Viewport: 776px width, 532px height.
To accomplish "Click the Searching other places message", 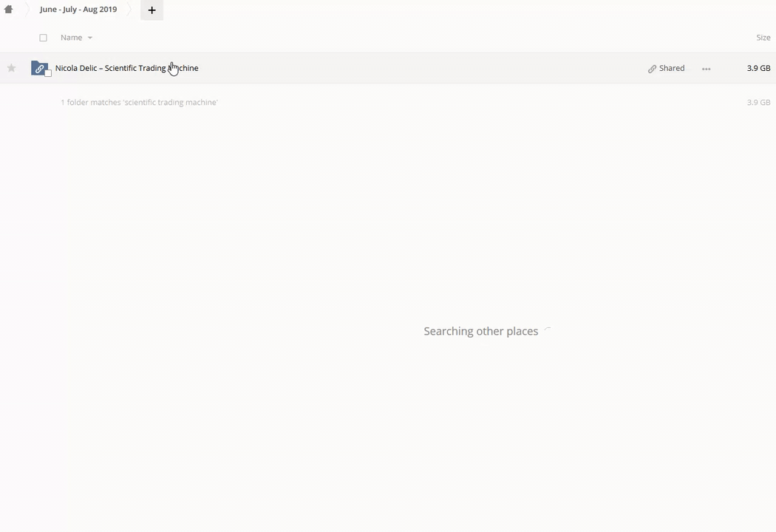I will tap(480, 331).
